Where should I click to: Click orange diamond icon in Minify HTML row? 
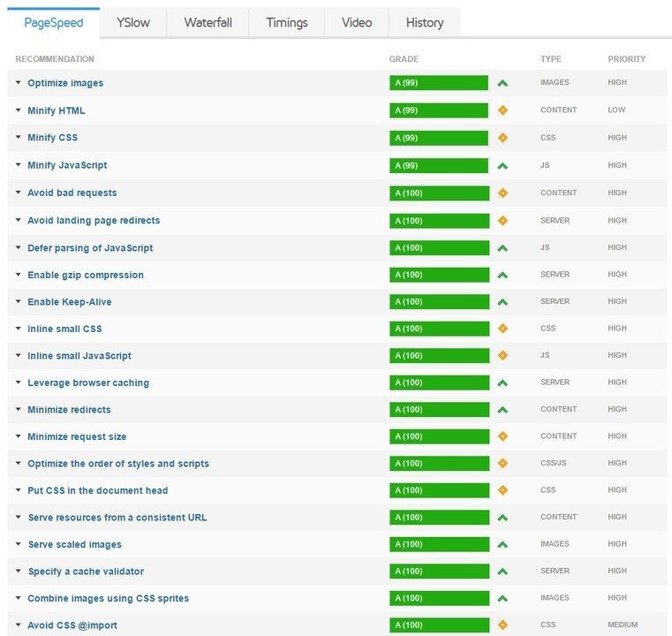(x=502, y=110)
